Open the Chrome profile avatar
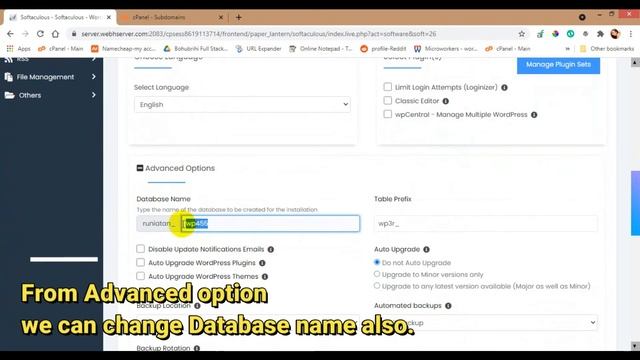The height and width of the screenshot is (360, 640). point(615,34)
